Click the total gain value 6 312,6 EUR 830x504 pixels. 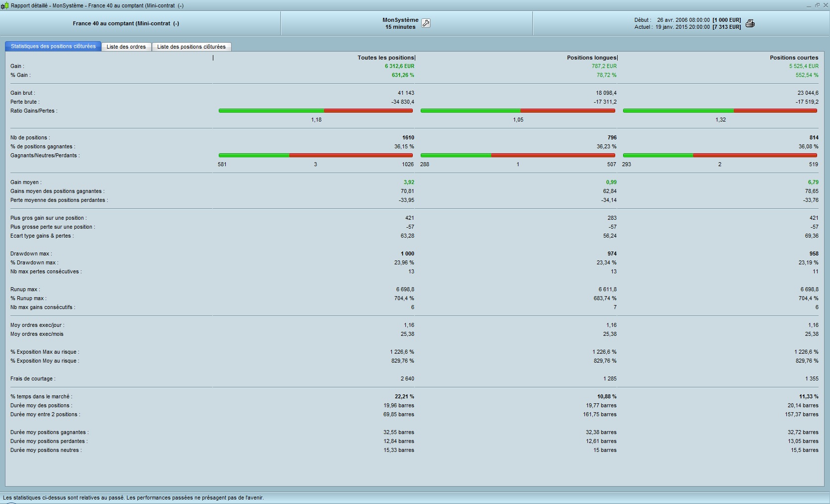click(399, 66)
